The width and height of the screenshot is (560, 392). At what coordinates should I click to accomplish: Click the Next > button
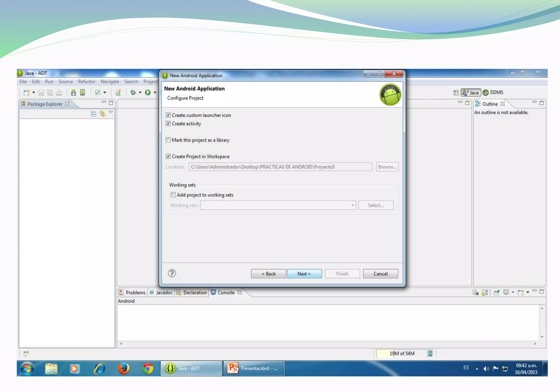tap(304, 274)
